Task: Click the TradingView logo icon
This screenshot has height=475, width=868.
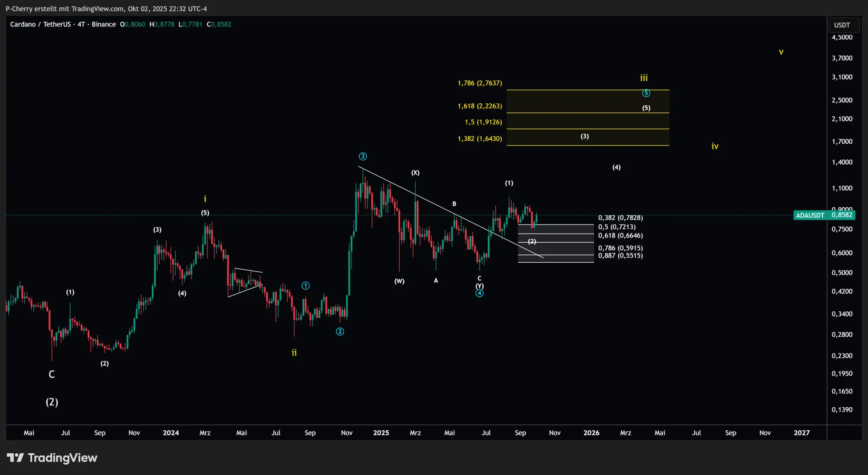Action: point(15,458)
